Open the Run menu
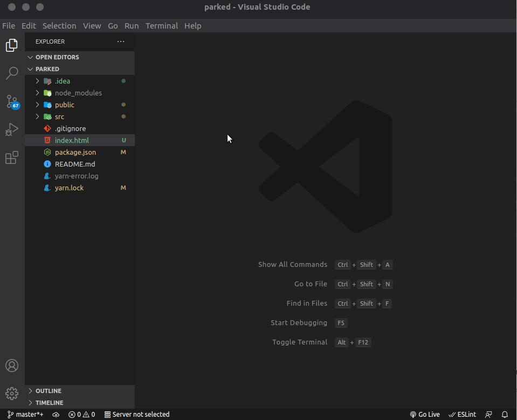Screen dimensions: 517x420 click(x=132, y=26)
